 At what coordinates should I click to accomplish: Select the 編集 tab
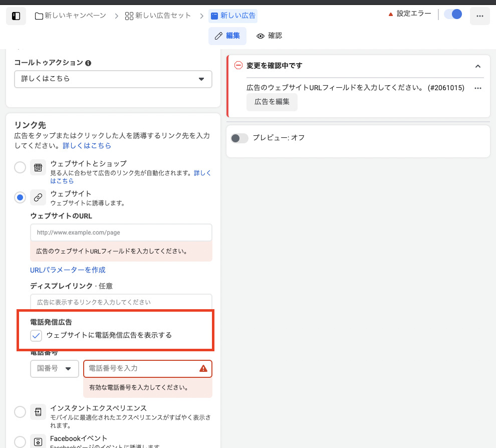pyautogui.click(x=227, y=36)
